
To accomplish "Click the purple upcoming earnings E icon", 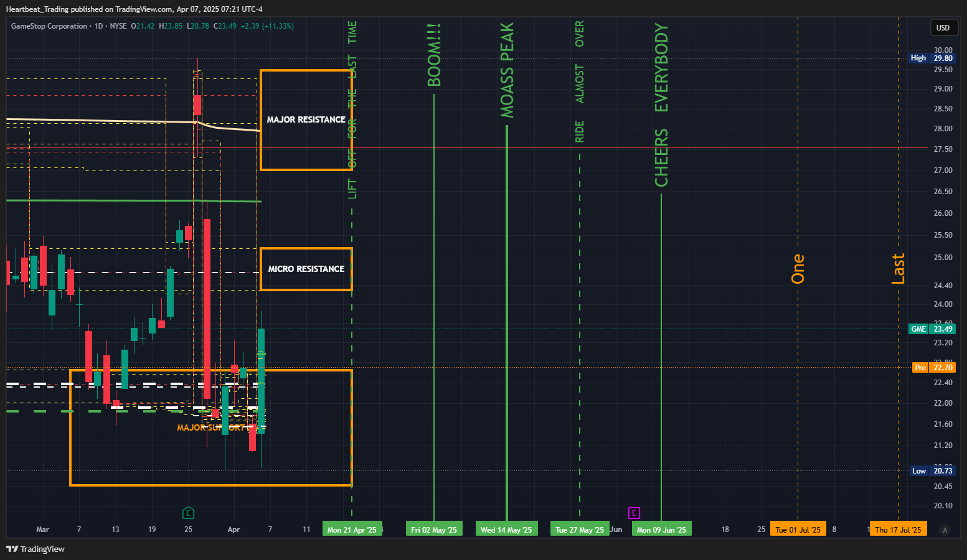I will 634,513.
